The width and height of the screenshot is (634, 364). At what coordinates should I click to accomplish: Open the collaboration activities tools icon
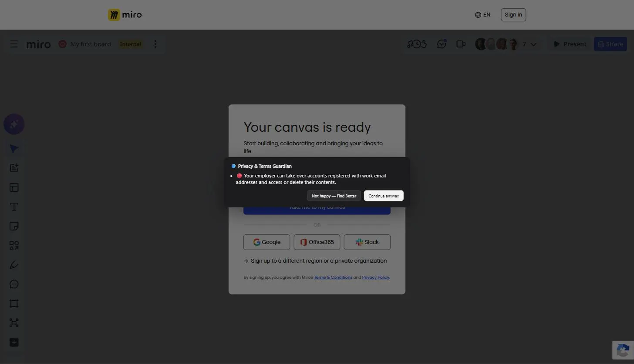point(417,44)
